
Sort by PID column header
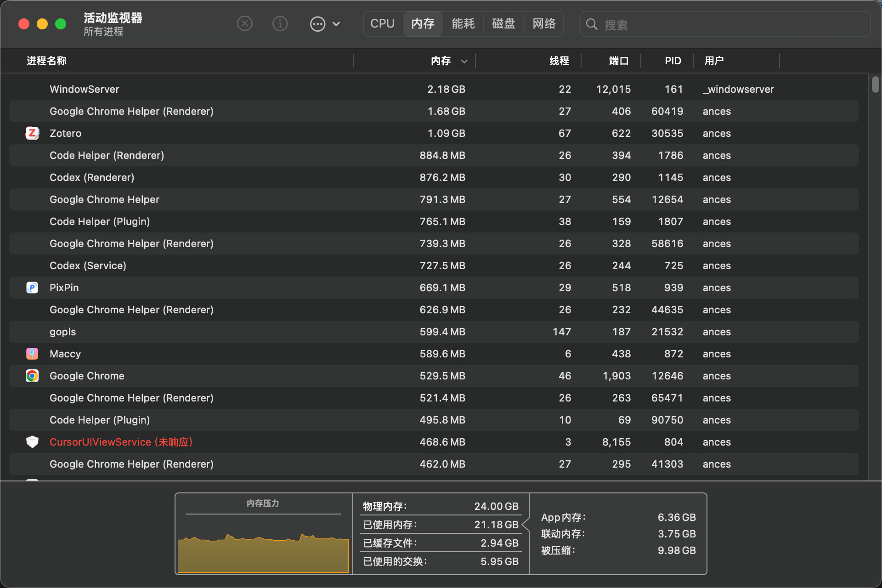[x=673, y=61]
